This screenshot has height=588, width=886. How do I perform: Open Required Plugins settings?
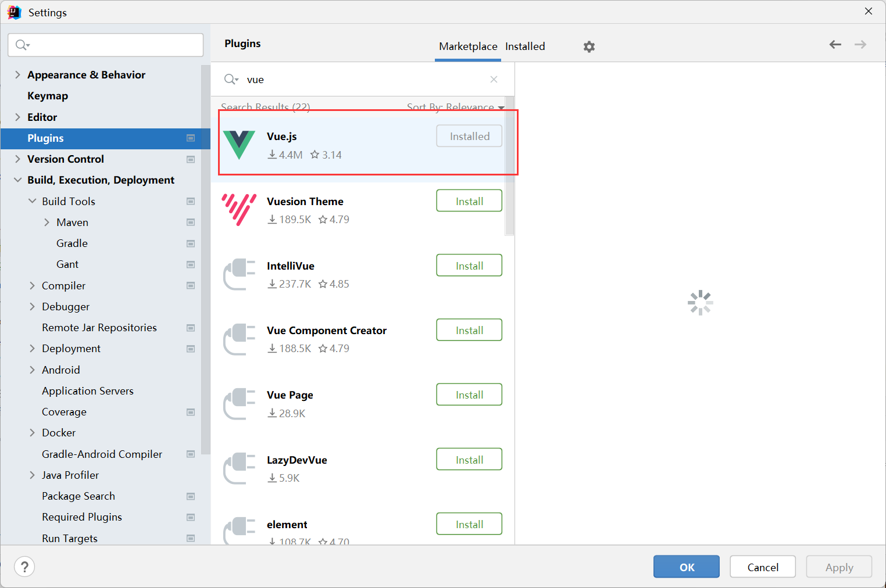pyautogui.click(x=82, y=517)
